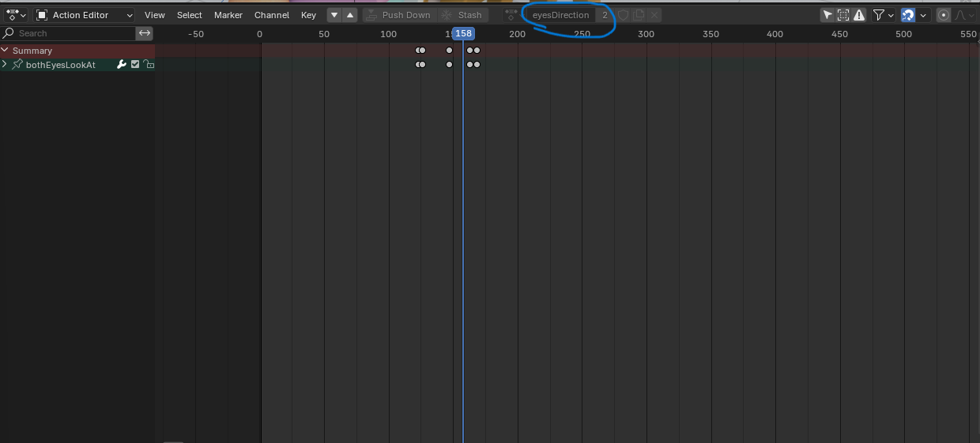Click the current frame marker 158

463,33
